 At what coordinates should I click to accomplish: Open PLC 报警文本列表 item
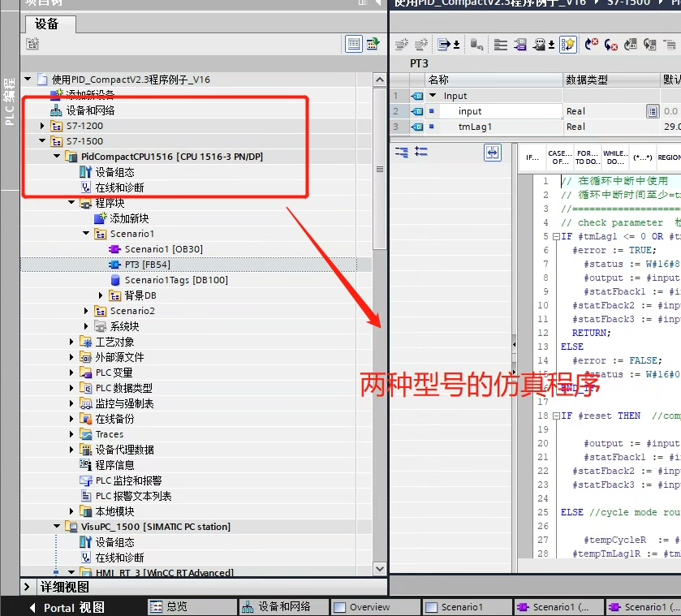(x=133, y=496)
